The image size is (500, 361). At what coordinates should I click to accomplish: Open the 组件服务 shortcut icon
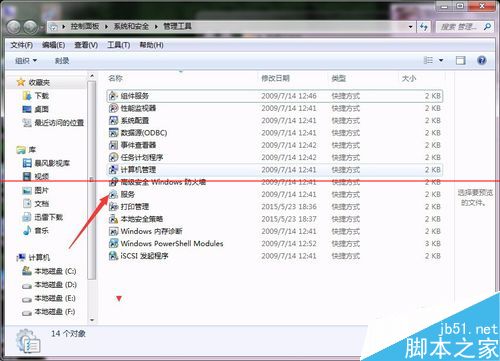[x=114, y=96]
